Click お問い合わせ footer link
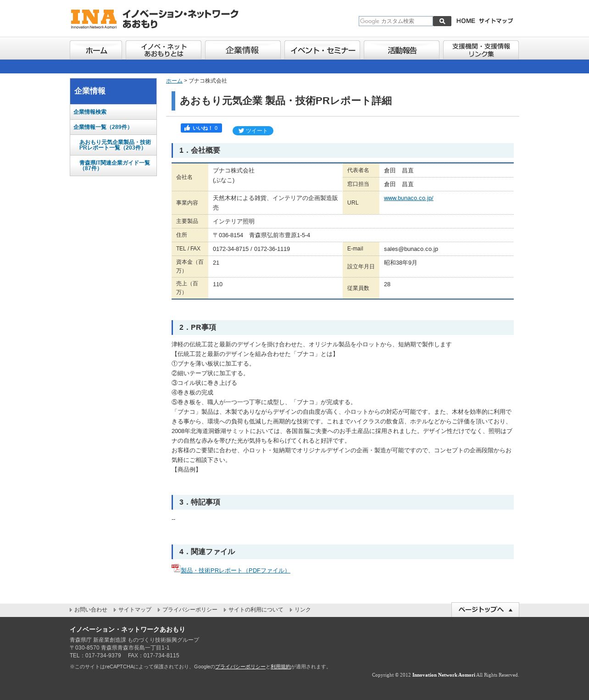Screen dimensions: 589x700 tap(91, 610)
